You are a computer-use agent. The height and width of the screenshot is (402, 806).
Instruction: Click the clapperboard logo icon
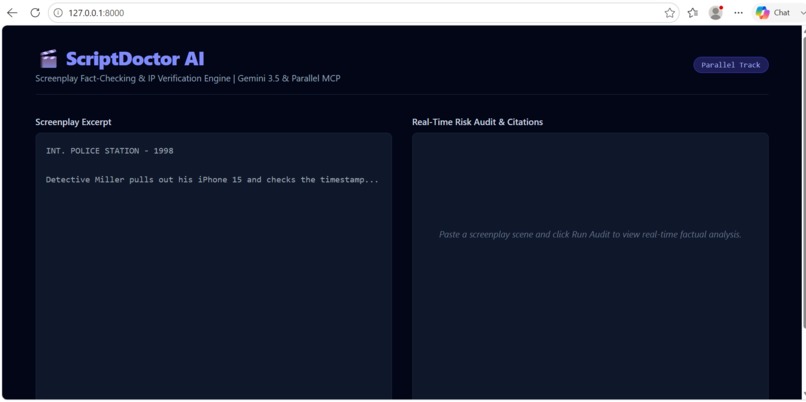(x=48, y=59)
